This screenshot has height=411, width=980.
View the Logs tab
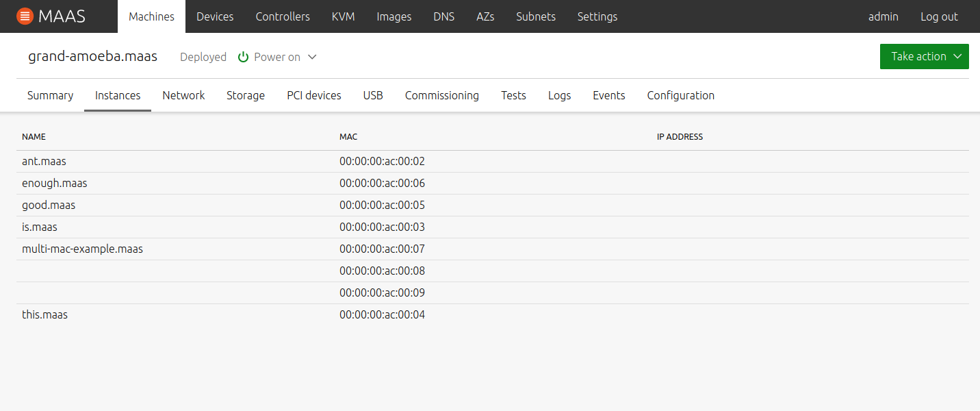559,95
